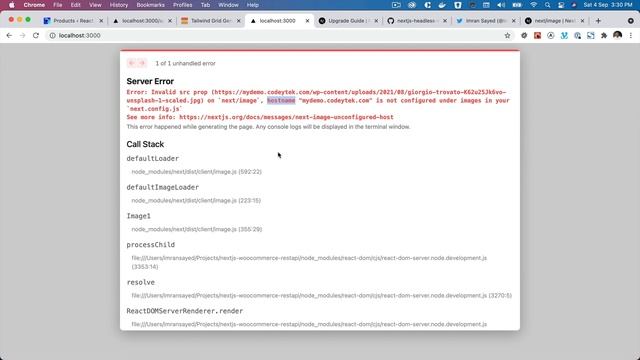
Task: Click the defaultLoader call stack entry
Action: point(152,158)
